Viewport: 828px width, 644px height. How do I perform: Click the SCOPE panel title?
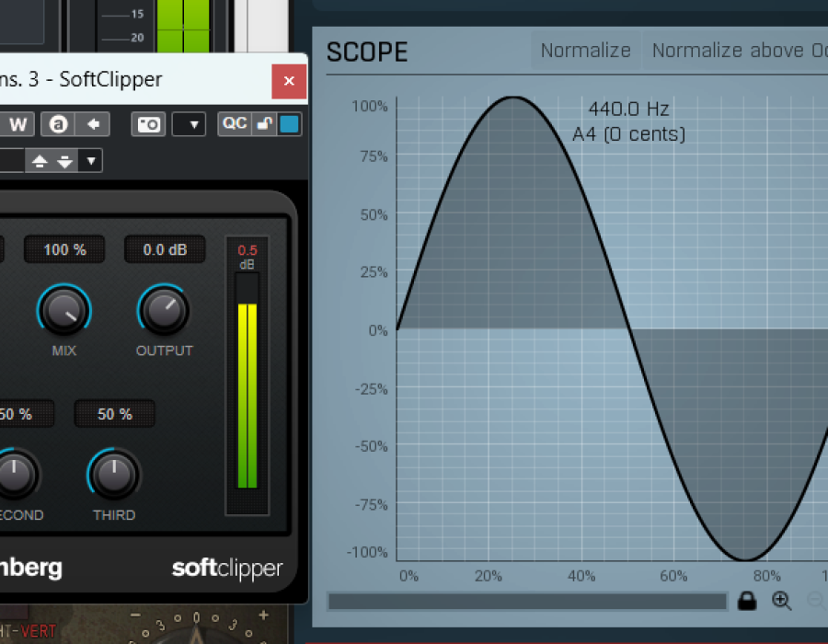point(367,52)
